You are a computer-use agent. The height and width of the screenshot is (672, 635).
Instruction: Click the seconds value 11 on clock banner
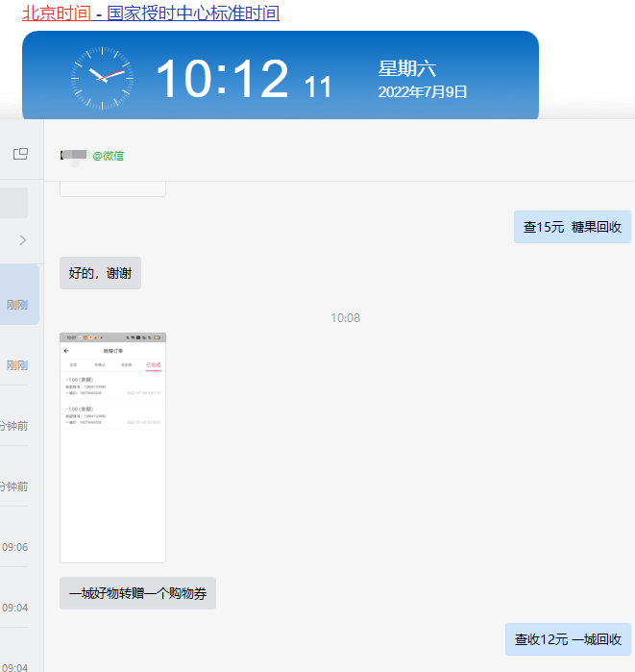click(x=318, y=87)
